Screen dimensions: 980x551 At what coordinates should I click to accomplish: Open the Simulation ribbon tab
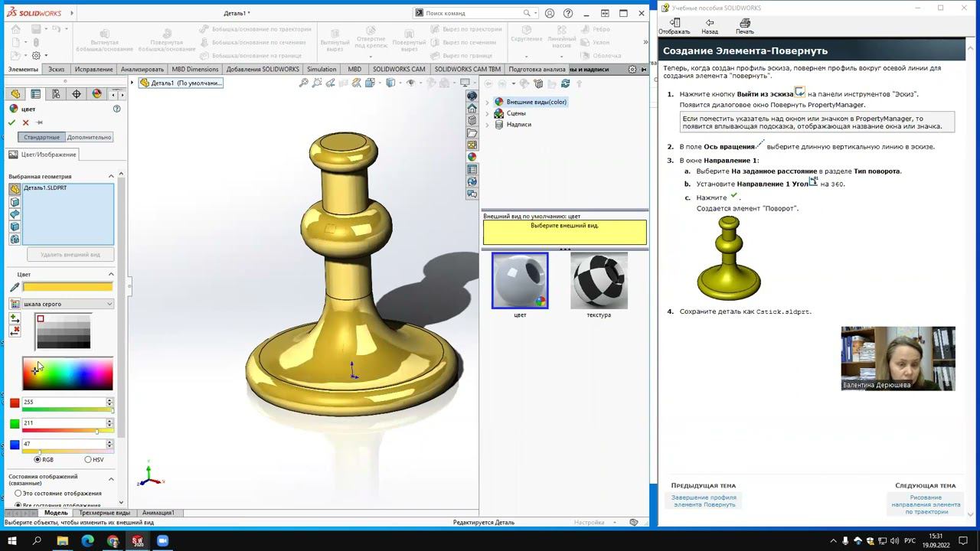coord(322,69)
